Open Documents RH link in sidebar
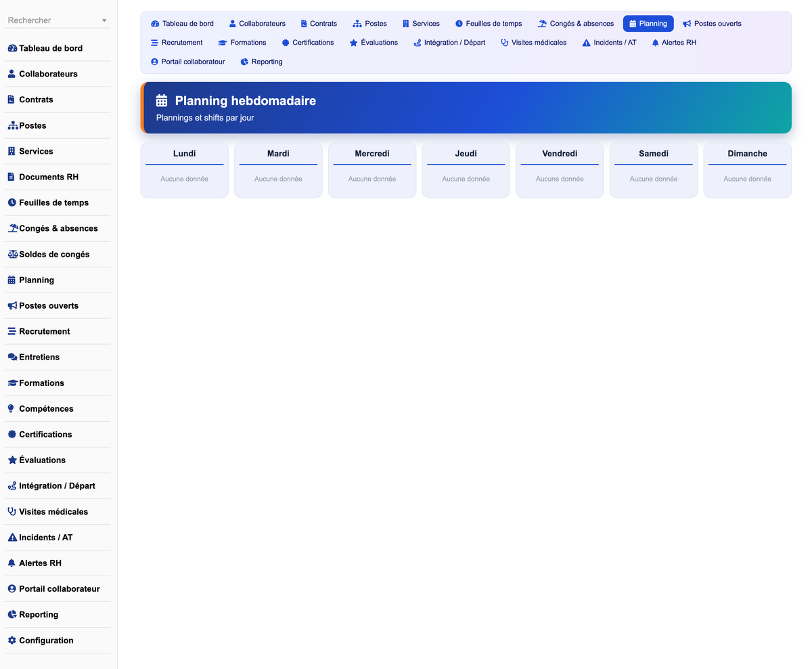 (49, 177)
